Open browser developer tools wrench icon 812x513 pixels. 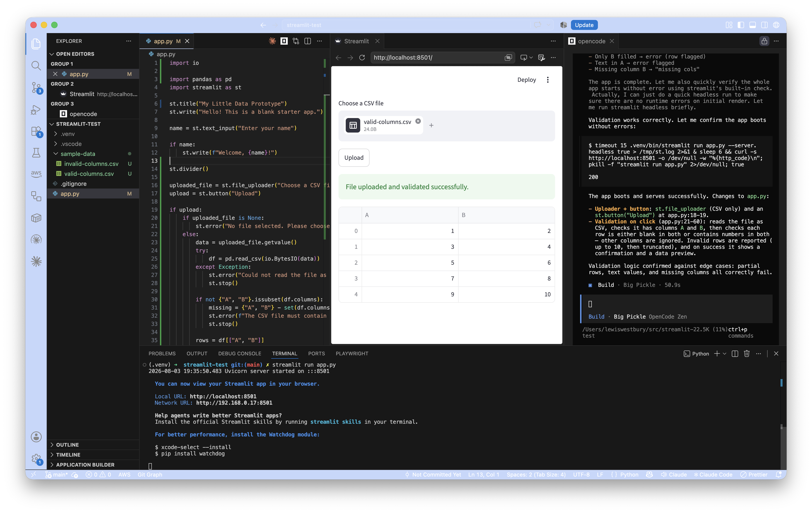coord(541,58)
